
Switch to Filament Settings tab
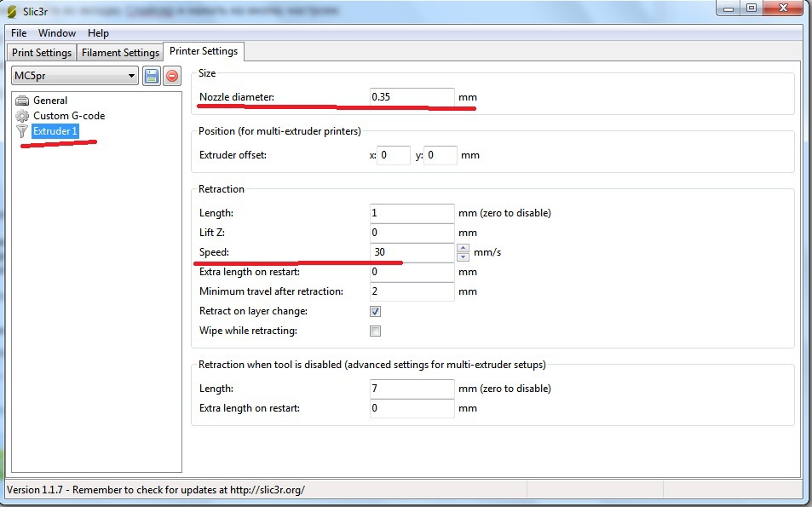click(x=120, y=53)
